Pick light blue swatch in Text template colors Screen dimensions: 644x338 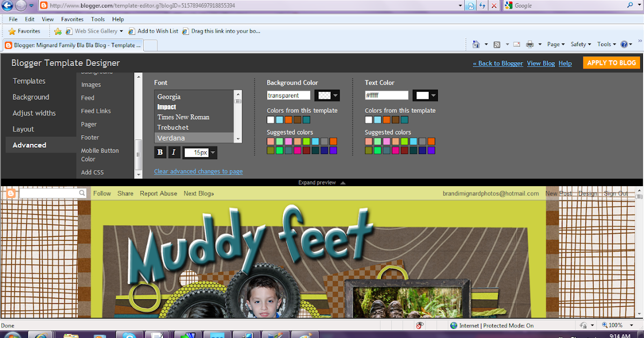coord(377,120)
